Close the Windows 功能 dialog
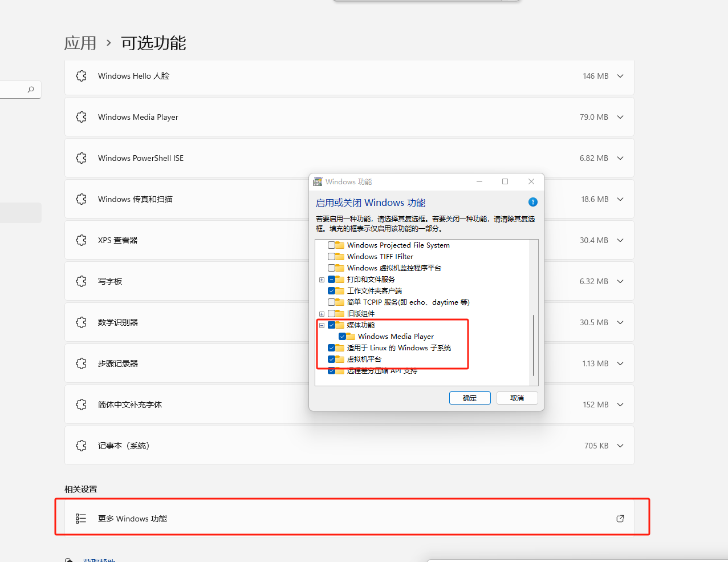This screenshot has width=728, height=562. click(x=531, y=181)
